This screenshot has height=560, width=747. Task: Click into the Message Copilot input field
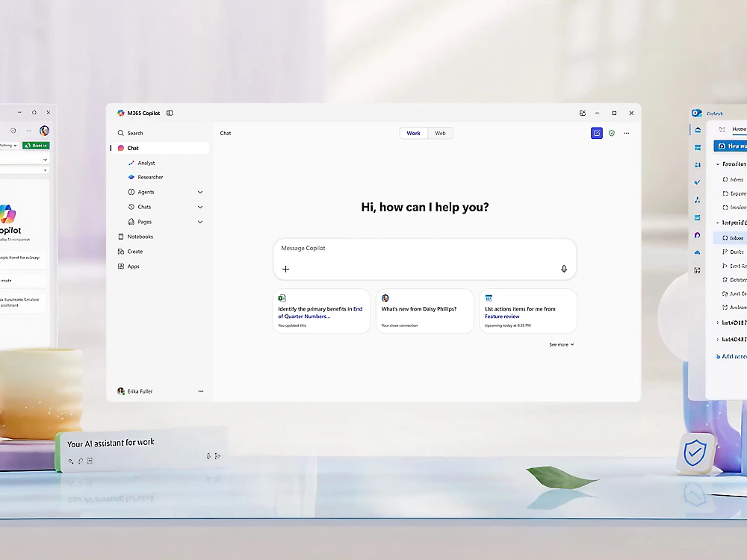[424, 259]
